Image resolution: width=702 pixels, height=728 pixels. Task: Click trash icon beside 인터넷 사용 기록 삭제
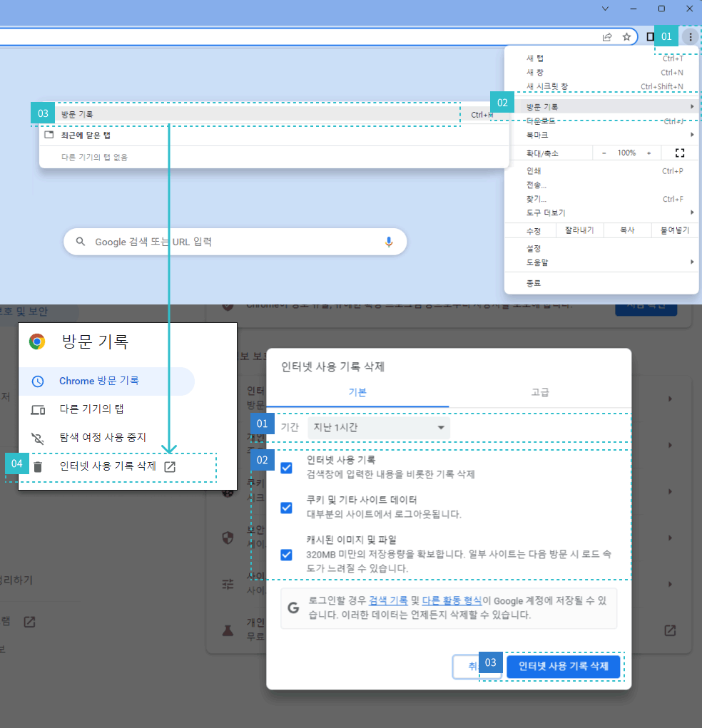[x=38, y=467]
